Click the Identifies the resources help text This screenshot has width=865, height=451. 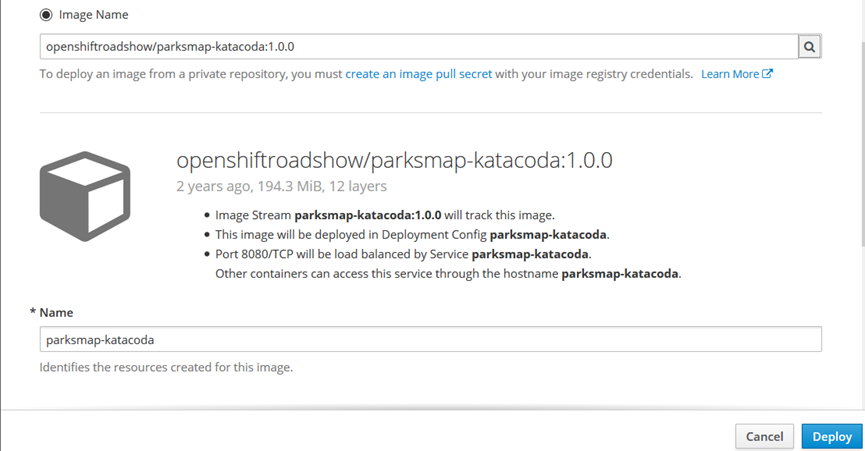click(166, 367)
